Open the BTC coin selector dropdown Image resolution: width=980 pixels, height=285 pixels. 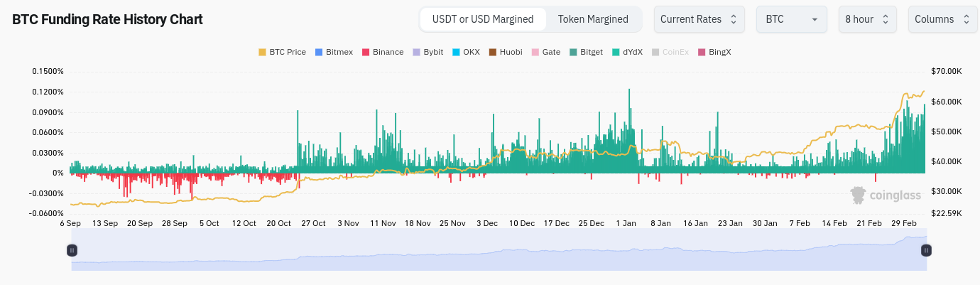click(x=792, y=19)
